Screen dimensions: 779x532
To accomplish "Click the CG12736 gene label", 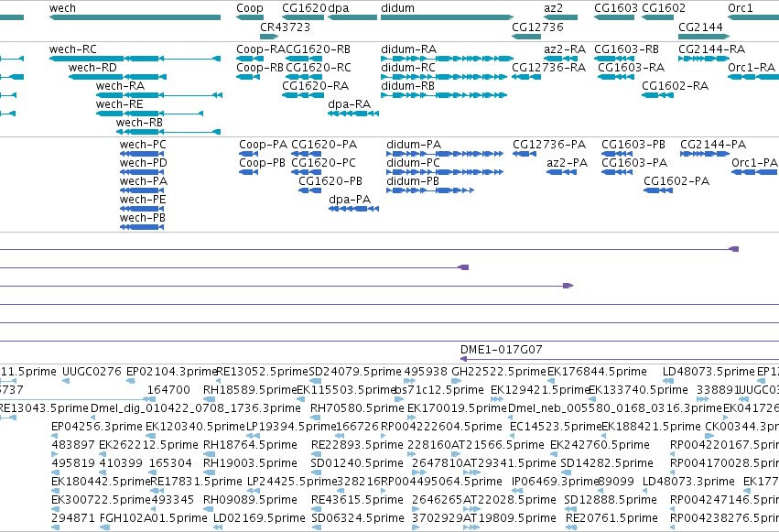I will (x=537, y=27).
